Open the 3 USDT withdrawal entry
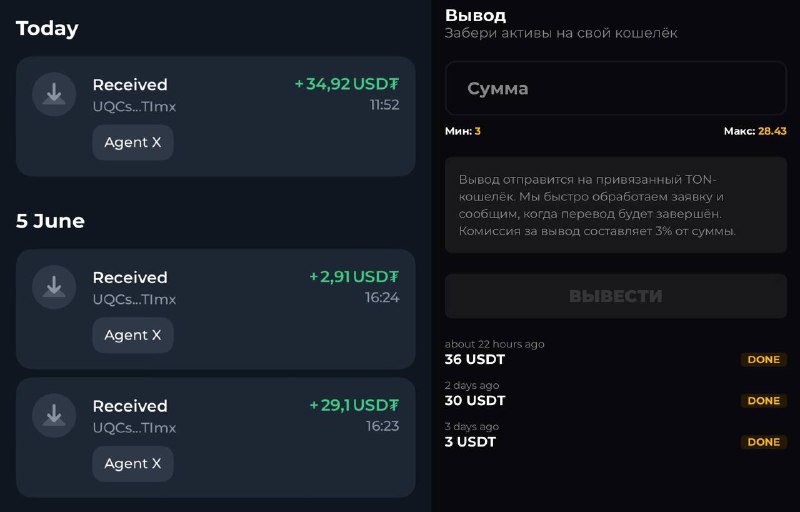The image size is (800, 512). coord(616,435)
